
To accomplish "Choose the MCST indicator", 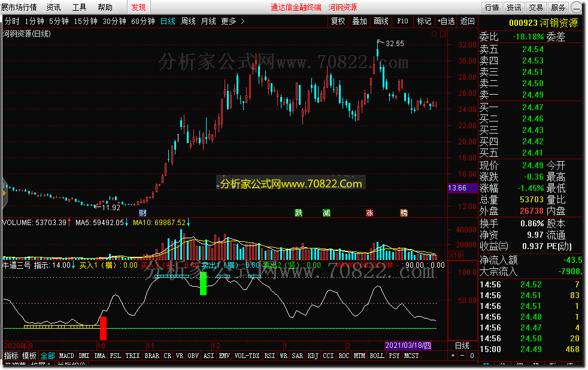I will tap(411, 356).
